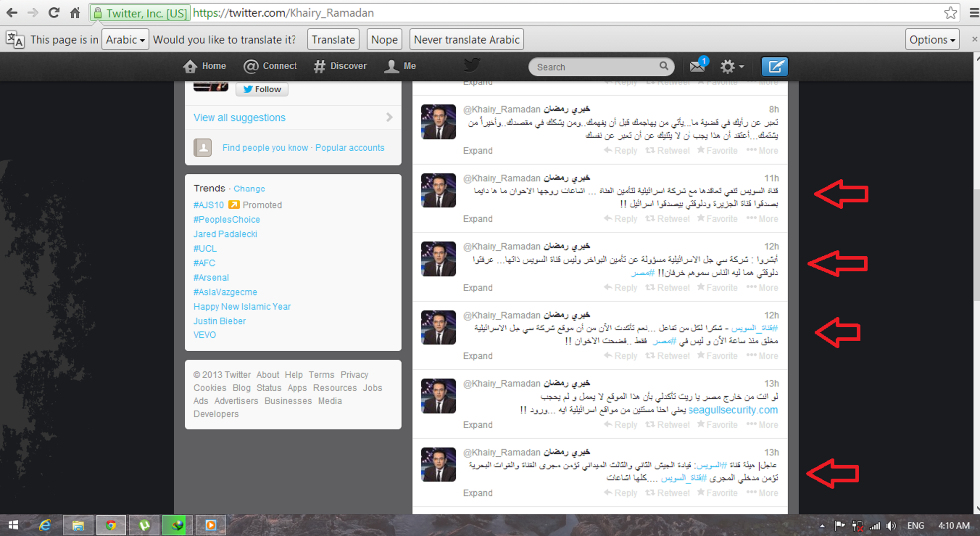Open uTorrent from the taskbar

click(x=144, y=525)
